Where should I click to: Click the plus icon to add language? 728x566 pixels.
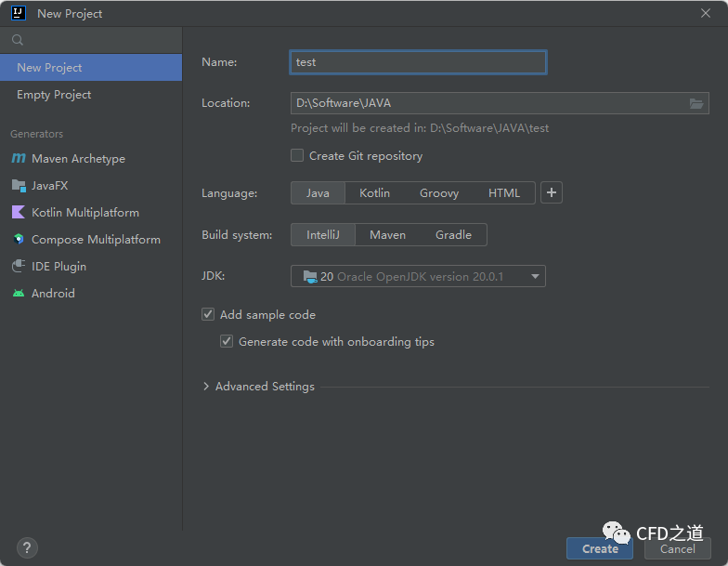coord(552,192)
